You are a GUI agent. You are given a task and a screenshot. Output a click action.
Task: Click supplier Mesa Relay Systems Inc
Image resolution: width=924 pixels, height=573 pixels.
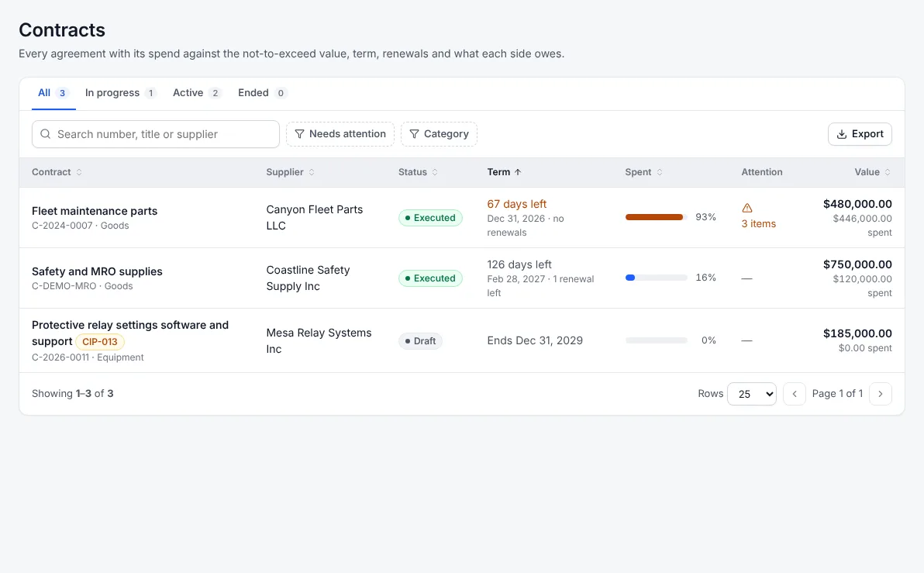[x=319, y=340]
